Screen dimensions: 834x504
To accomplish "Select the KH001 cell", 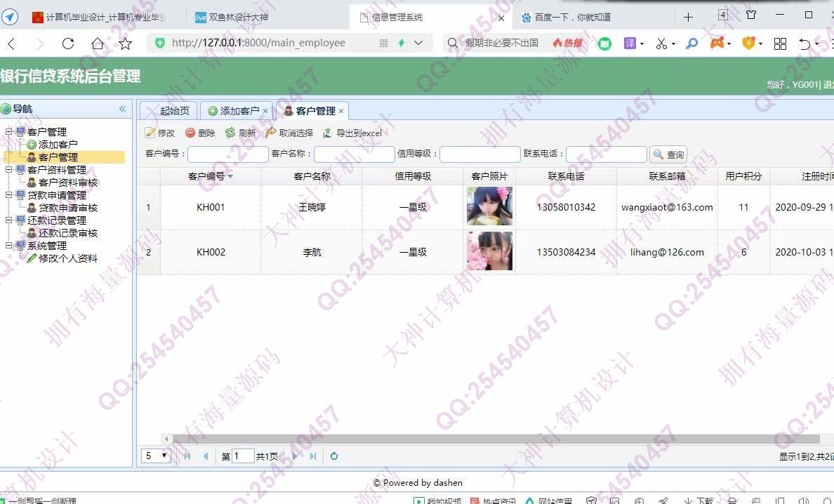I will [211, 207].
